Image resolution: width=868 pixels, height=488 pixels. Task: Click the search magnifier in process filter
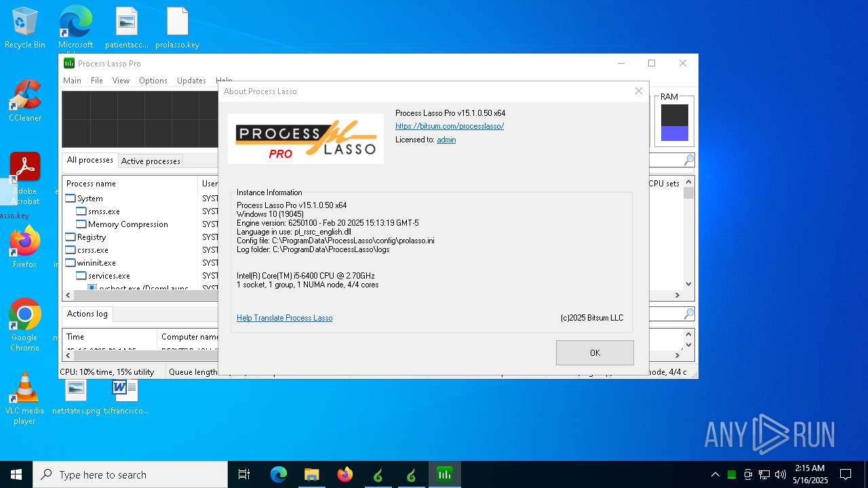coord(688,161)
